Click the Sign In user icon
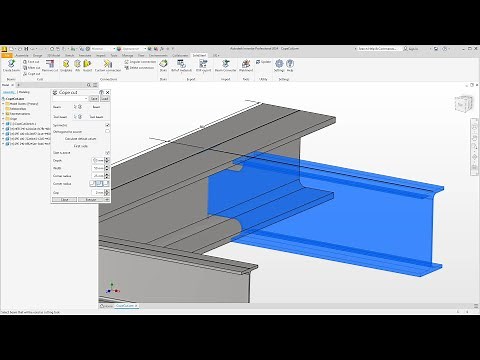Image resolution: width=480 pixels, height=360 pixels. point(405,49)
